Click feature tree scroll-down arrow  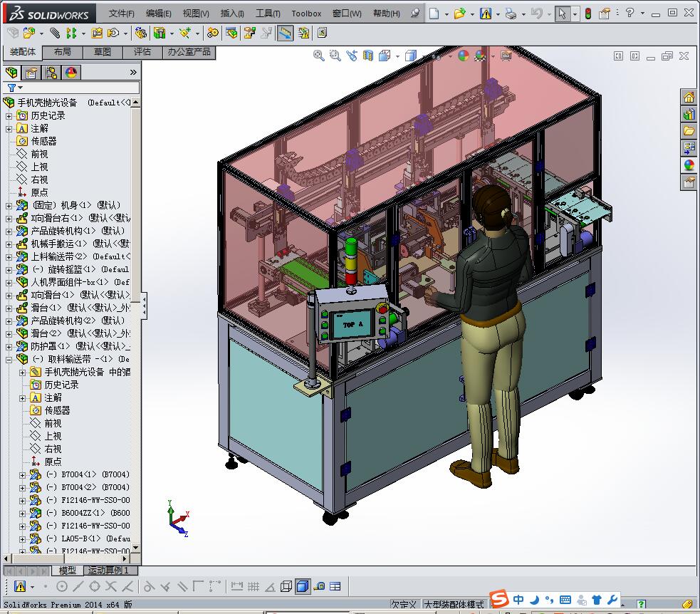[136, 548]
